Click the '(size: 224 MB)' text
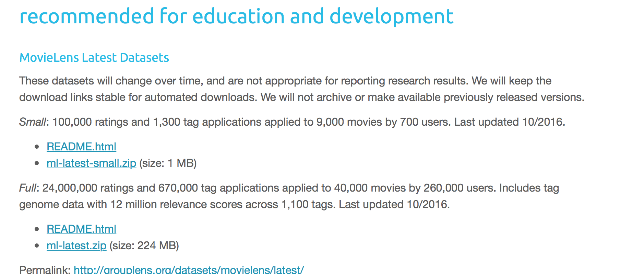The image size is (644, 274). pyautogui.click(x=144, y=246)
